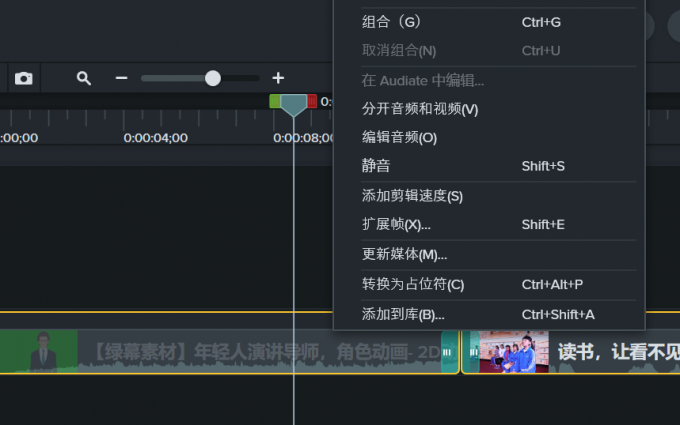Zoom out timeline with minus icon
680x425 pixels.
tap(121, 78)
